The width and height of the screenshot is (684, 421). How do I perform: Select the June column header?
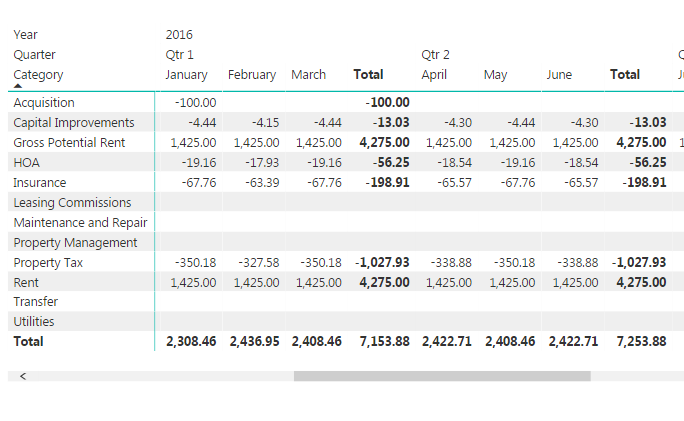(559, 75)
